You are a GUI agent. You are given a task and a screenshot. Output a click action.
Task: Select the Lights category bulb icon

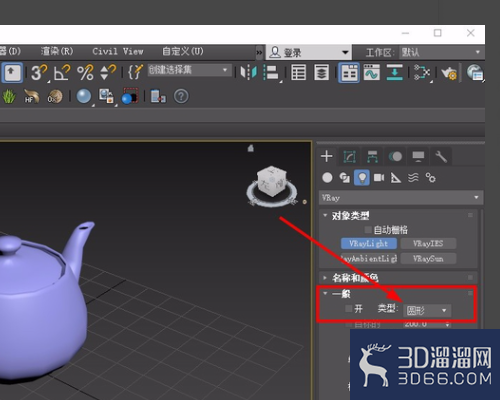362,178
